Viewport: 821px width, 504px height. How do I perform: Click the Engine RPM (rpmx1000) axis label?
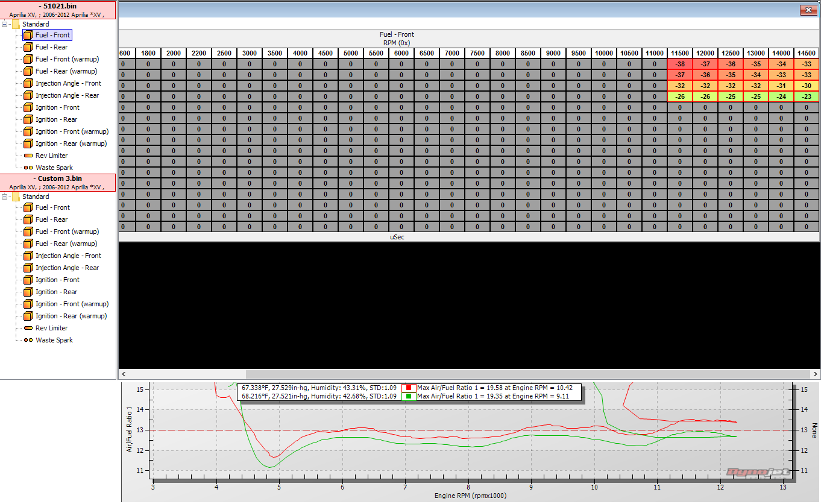(470, 496)
